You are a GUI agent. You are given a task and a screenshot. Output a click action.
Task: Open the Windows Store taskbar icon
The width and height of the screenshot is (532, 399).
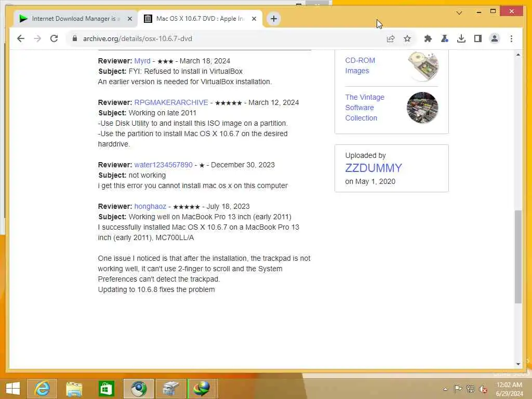[x=106, y=389]
